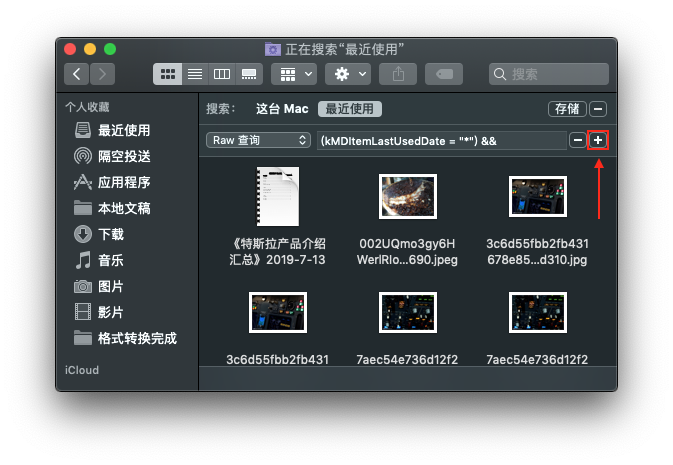Open 下载 folder in sidebar
673x465 pixels.
[111, 234]
